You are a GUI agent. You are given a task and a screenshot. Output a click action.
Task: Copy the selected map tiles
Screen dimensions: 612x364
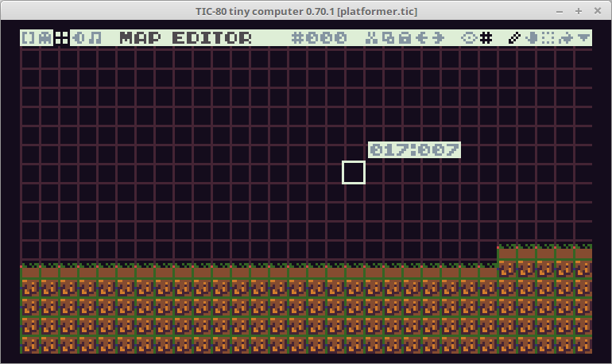(x=388, y=38)
